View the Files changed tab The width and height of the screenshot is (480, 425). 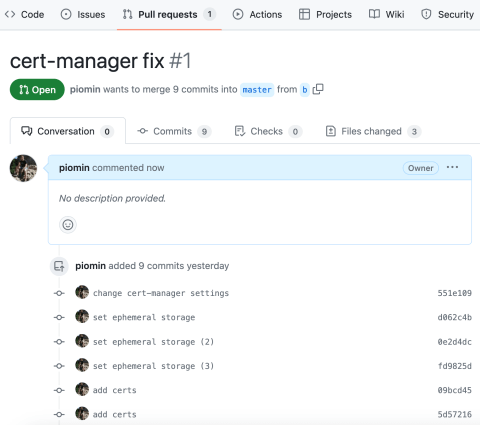(x=373, y=131)
